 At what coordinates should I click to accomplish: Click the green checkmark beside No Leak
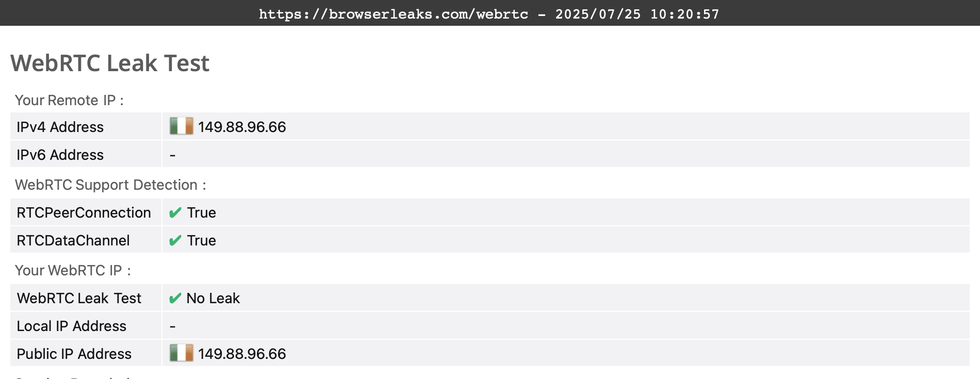tap(175, 298)
